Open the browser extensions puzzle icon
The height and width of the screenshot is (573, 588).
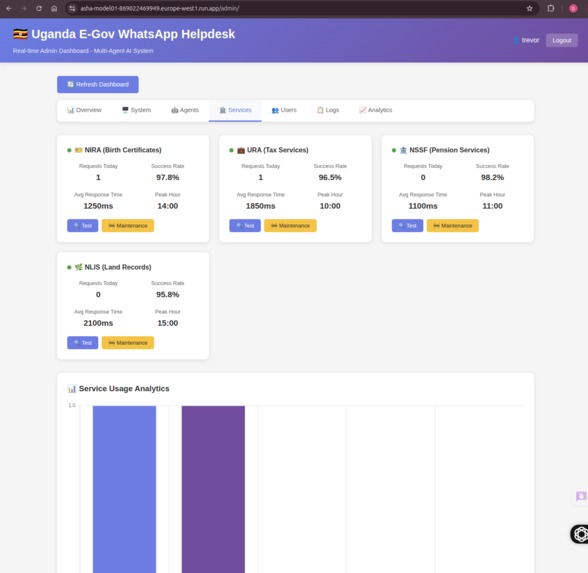click(x=550, y=8)
